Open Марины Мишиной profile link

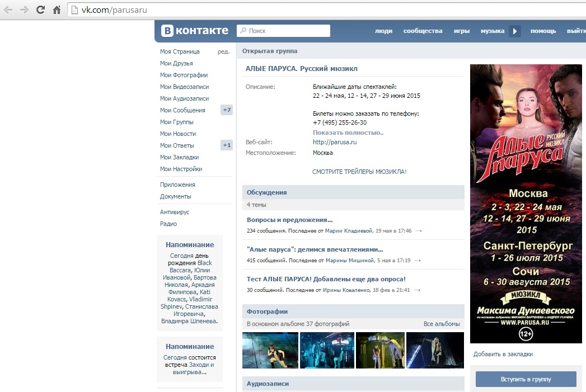350,260
